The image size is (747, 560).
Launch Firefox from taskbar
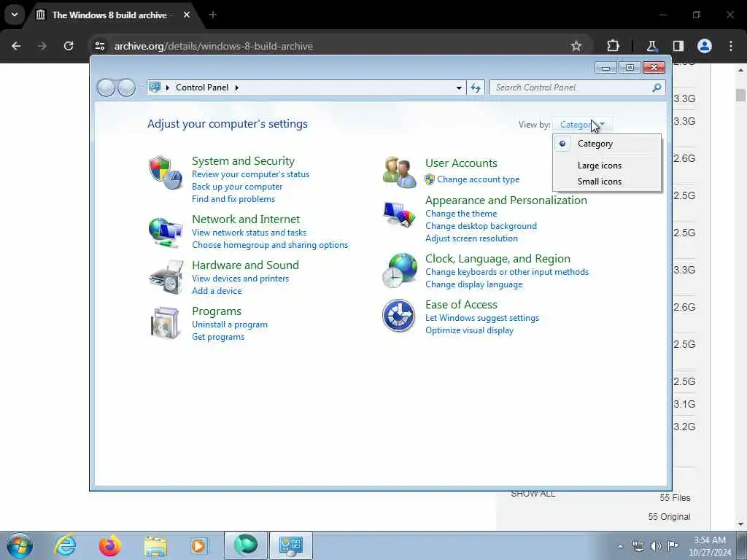pyautogui.click(x=110, y=545)
